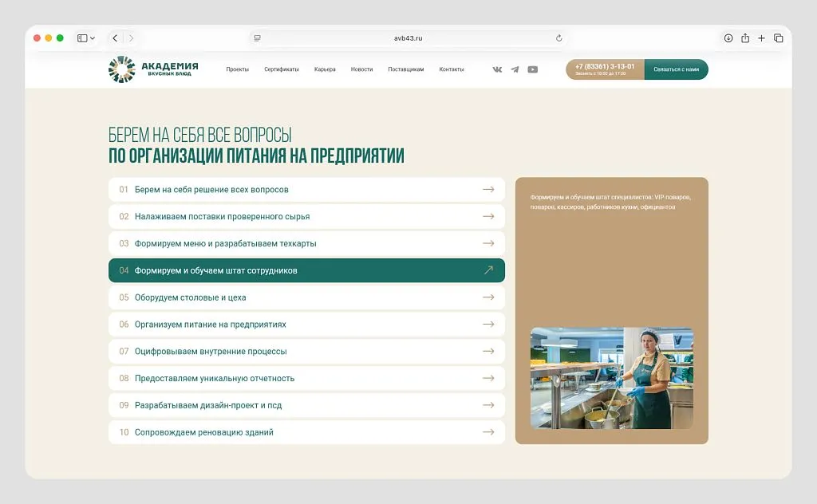Open the browser Downloads icon
Image resolution: width=817 pixels, height=504 pixels.
click(x=727, y=37)
